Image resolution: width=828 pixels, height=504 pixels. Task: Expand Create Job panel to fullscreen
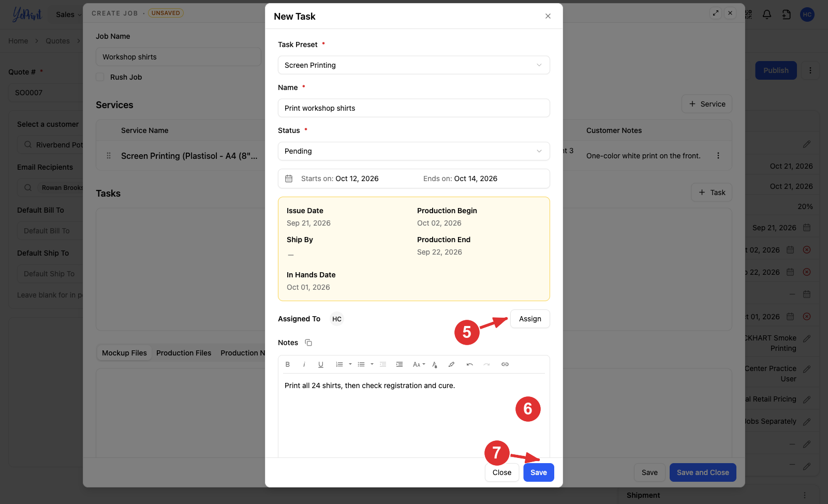pos(716,13)
